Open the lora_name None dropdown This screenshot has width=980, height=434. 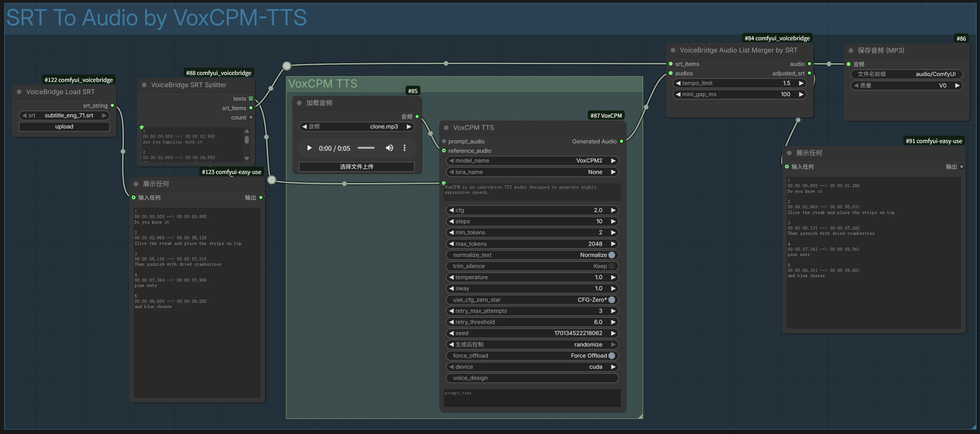(532, 172)
